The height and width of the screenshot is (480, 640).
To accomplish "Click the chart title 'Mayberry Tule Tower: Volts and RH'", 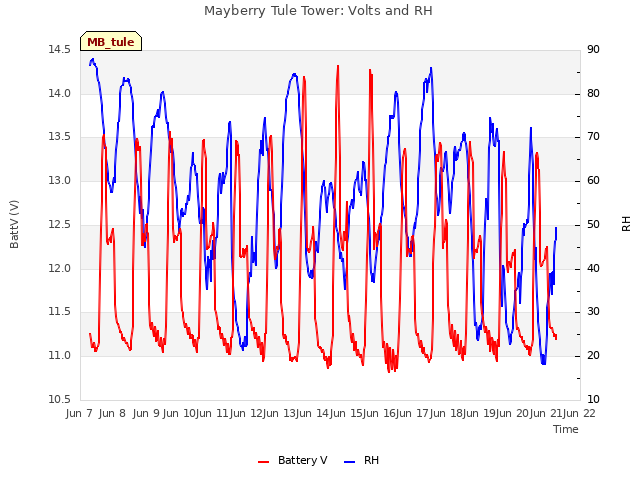I will tap(318, 10).
